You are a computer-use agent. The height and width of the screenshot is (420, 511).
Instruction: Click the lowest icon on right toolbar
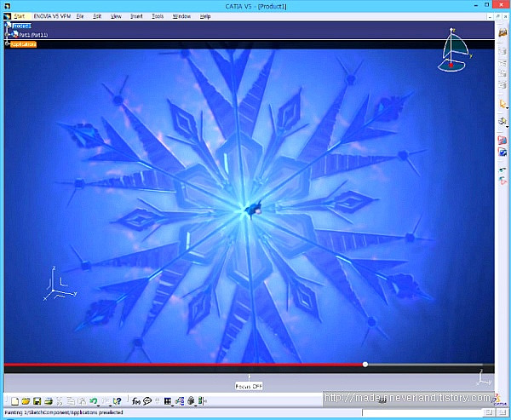[502, 181]
